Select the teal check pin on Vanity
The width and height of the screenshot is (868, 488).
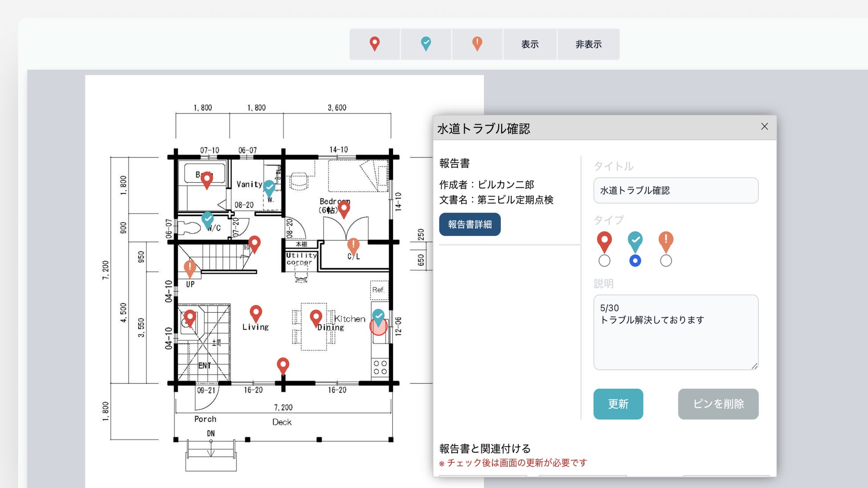pos(269,188)
